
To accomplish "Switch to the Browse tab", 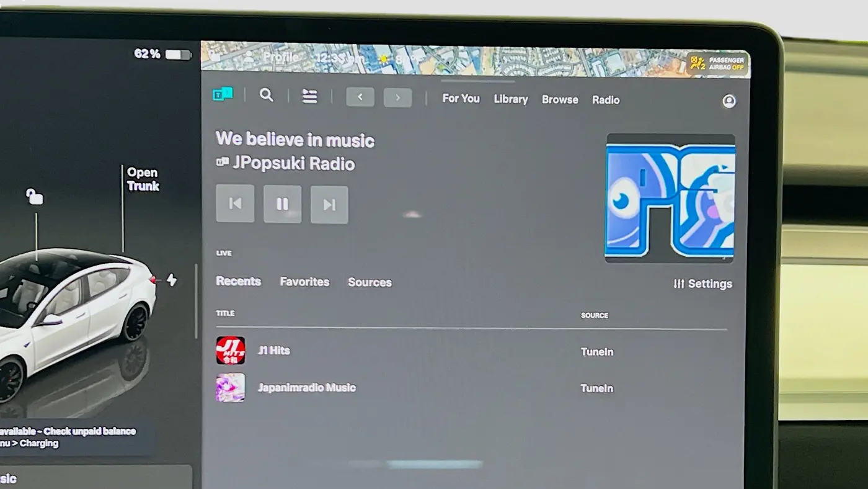I will click(x=560, y=99).
